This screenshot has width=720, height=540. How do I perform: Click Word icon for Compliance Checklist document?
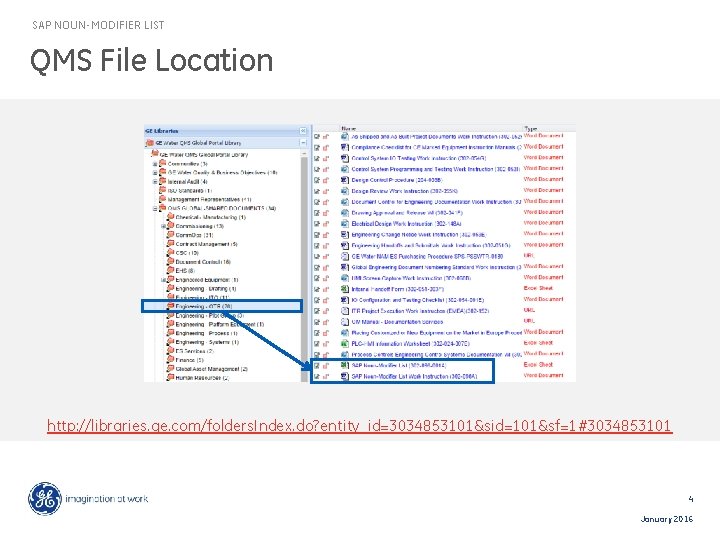click(x=344, y=147)
